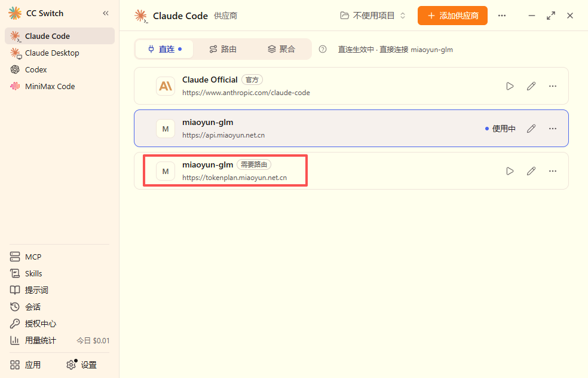Click the 添加供应商 add provider button

point(452,16)
